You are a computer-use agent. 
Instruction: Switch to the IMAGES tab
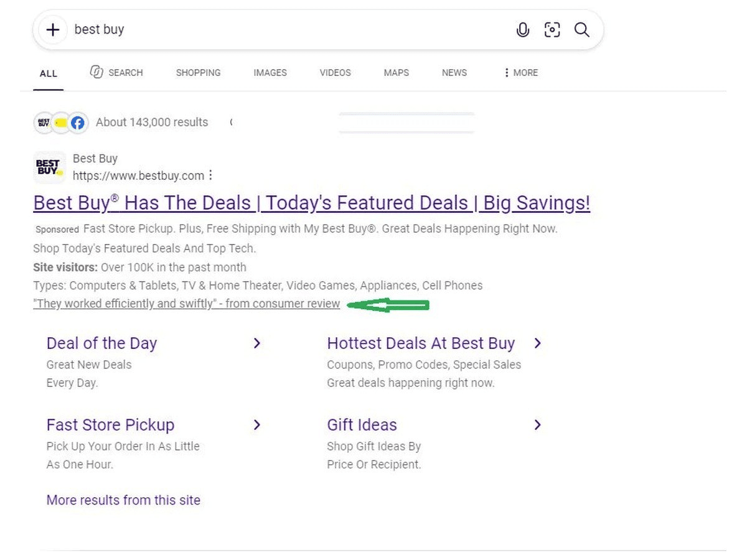[270, 73]
